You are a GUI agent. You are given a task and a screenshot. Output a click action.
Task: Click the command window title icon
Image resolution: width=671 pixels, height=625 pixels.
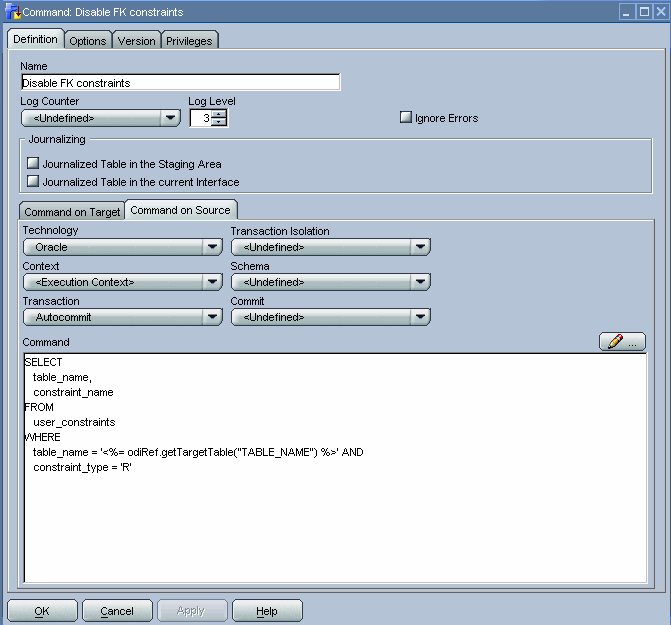[x=13, y=12]
